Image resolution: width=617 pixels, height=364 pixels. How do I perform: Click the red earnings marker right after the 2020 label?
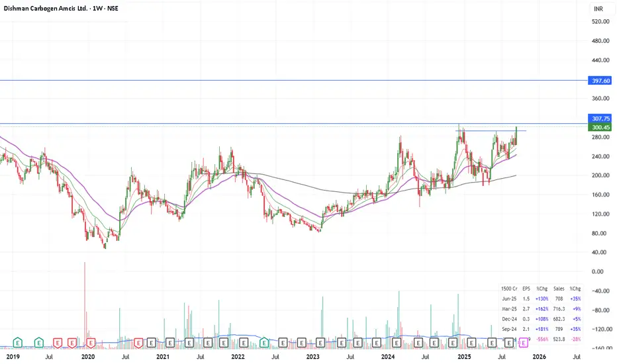(91, 343)
